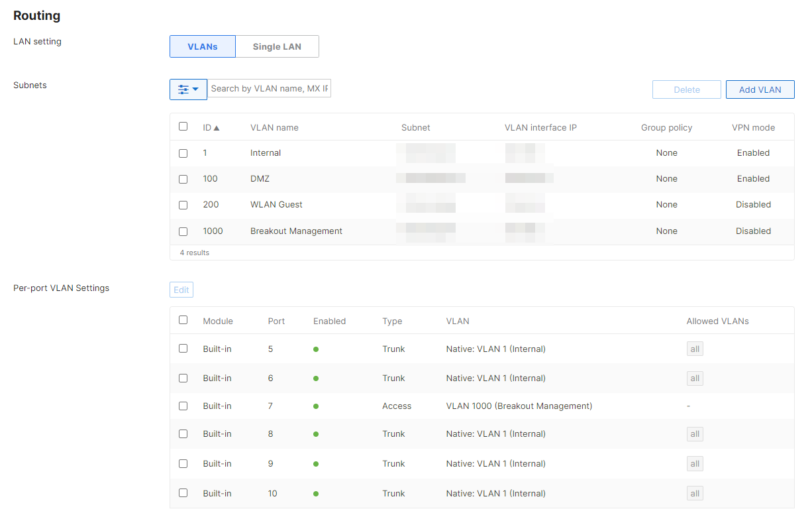Check the checkbox for the DMZ VLAN row
The image size is (812, 517).
coord(183,179)
